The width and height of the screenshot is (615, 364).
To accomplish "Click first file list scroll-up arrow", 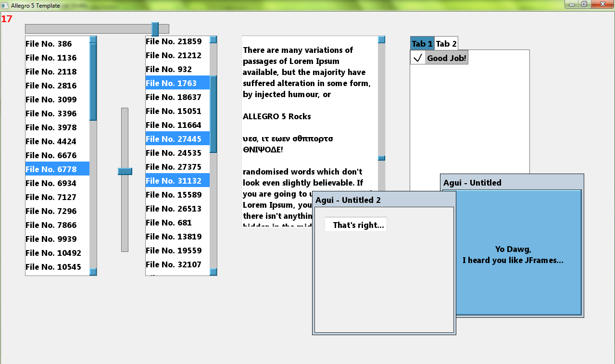I will [93, 39].
